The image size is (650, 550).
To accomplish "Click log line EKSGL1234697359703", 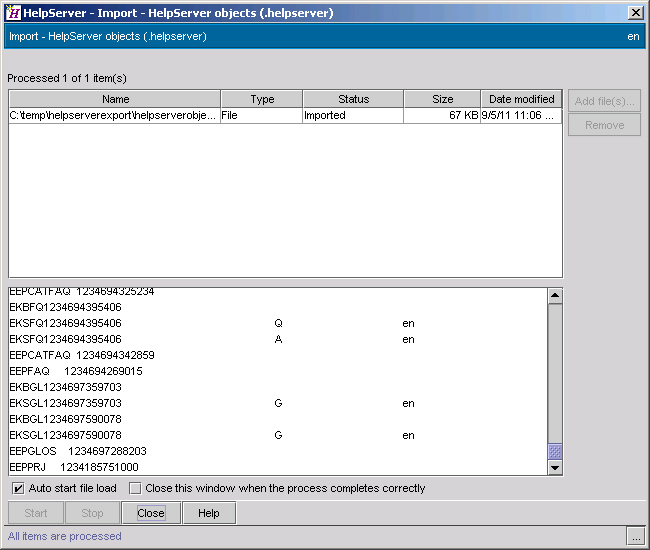I will point(212,403).
